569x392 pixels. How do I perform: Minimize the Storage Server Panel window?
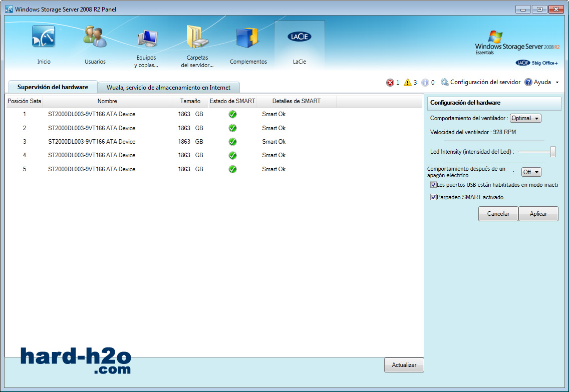point(523,10)
